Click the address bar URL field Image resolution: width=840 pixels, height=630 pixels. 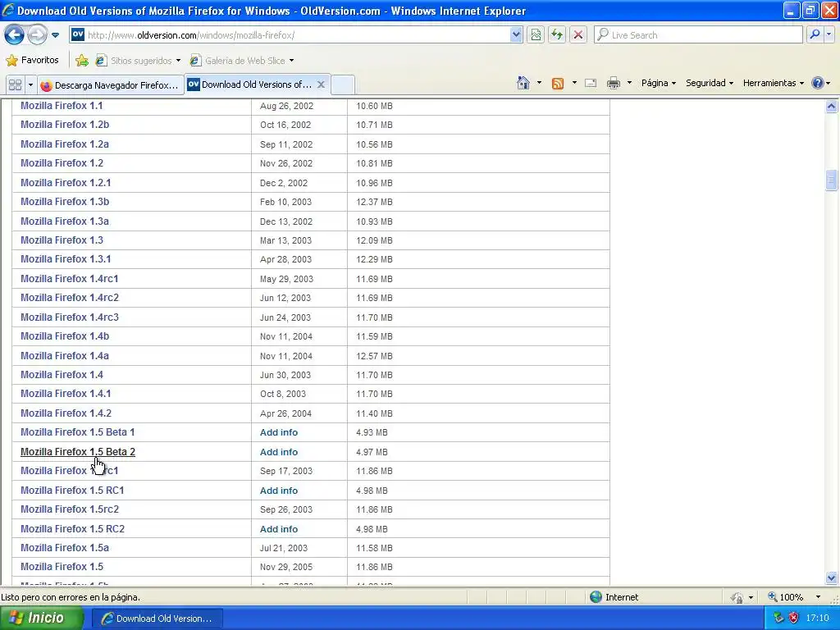coord(297,35)
